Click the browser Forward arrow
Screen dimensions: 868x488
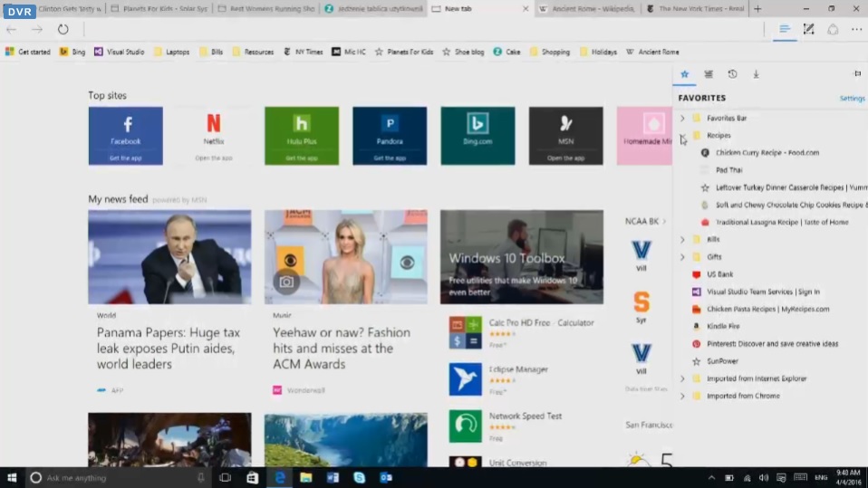[x=37, y=29]
